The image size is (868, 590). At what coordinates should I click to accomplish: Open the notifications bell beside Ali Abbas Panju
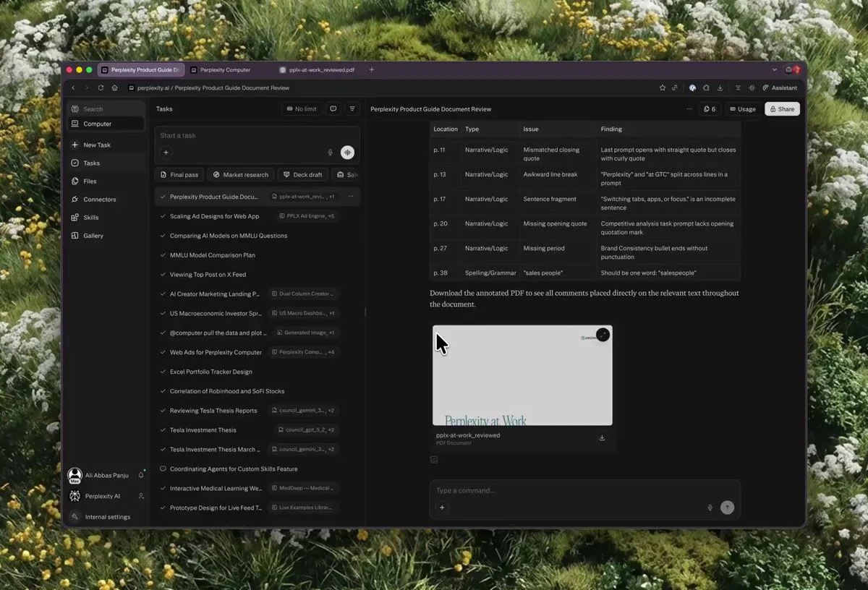click(x=141, y=475)
